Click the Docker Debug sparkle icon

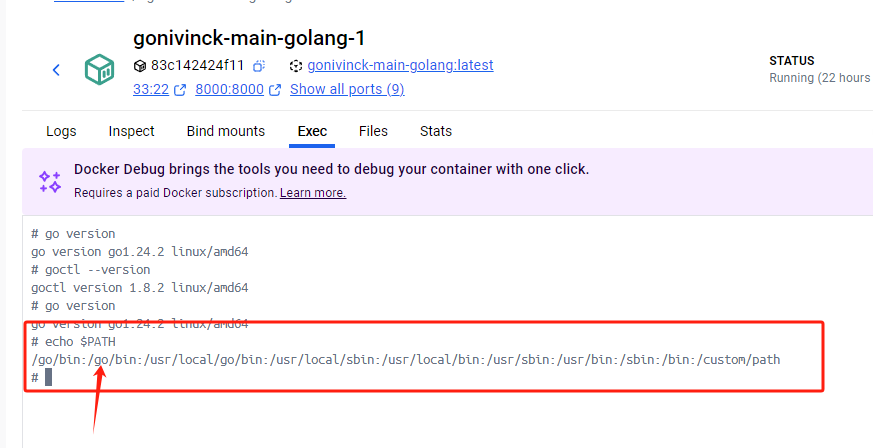[50, 181]
